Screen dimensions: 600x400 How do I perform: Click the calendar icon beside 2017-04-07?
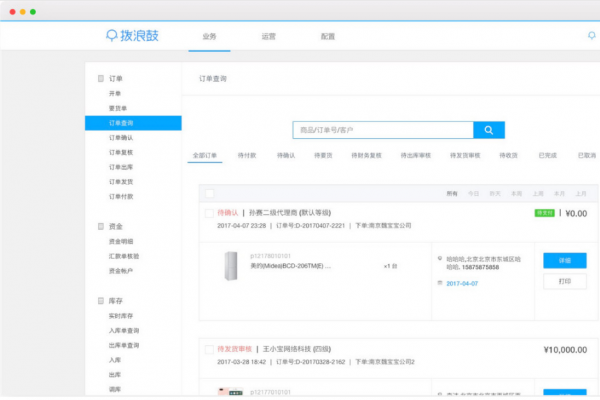coord(440,284)
